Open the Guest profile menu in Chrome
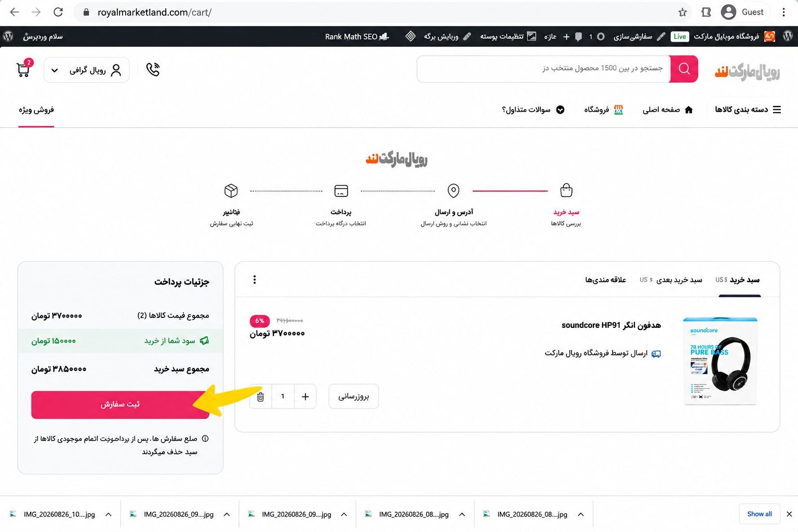 [x=742, y=12]
